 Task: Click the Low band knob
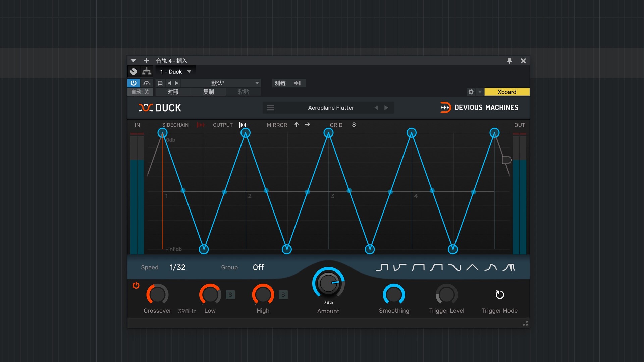[210, 295]
